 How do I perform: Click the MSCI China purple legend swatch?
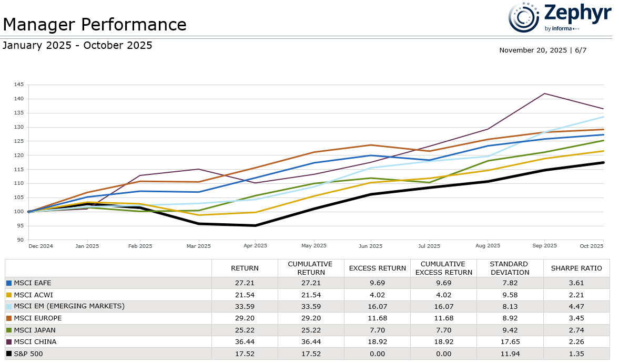(8, 342)
